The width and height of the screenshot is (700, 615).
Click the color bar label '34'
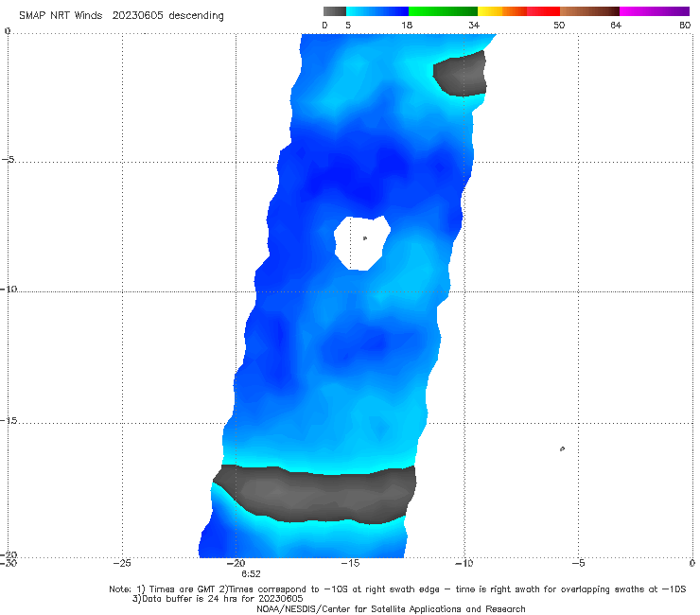pos(474,25)
